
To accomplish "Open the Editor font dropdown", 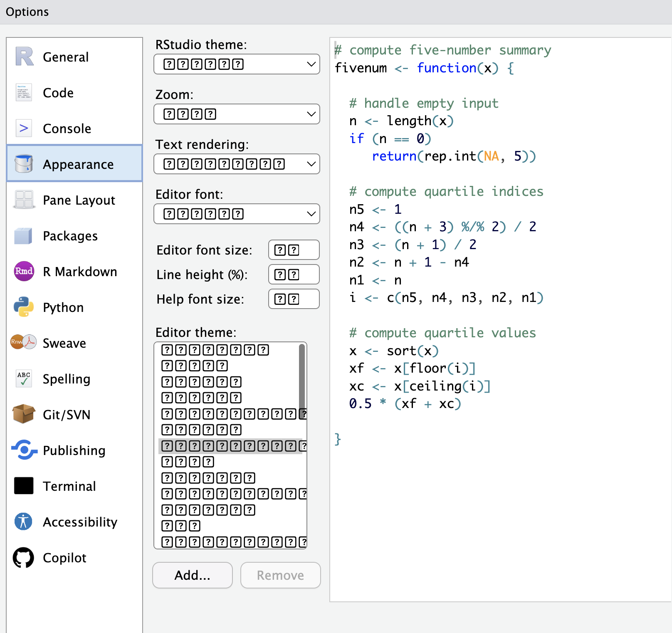I will (x=237, y=214).
